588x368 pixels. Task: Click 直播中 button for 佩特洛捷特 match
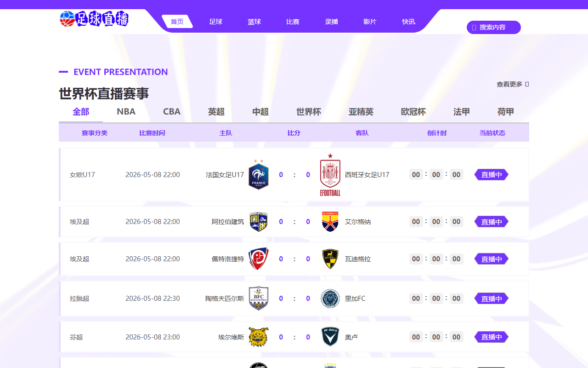coord(492,259)
